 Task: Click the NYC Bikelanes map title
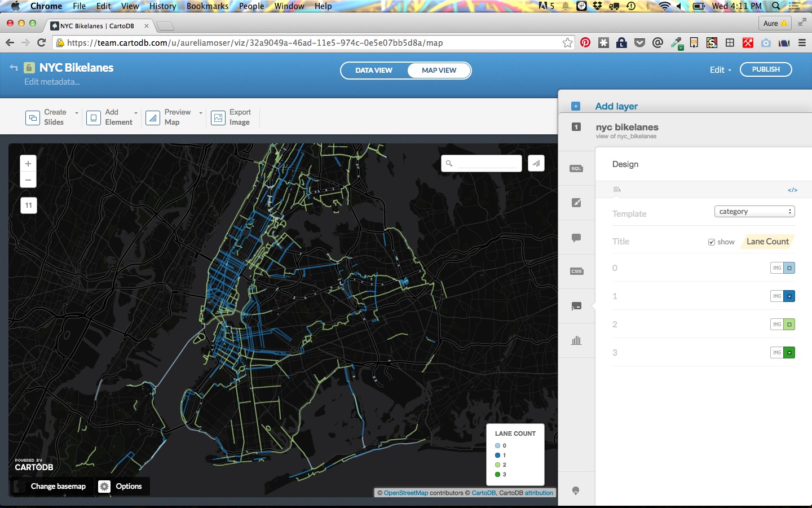76,68
